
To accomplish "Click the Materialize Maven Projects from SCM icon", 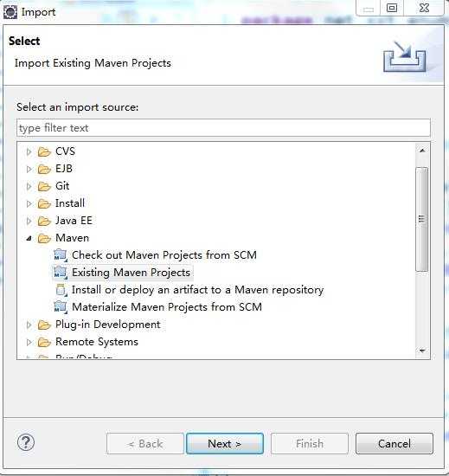I will pyautogui.click(x=61, y=307).
